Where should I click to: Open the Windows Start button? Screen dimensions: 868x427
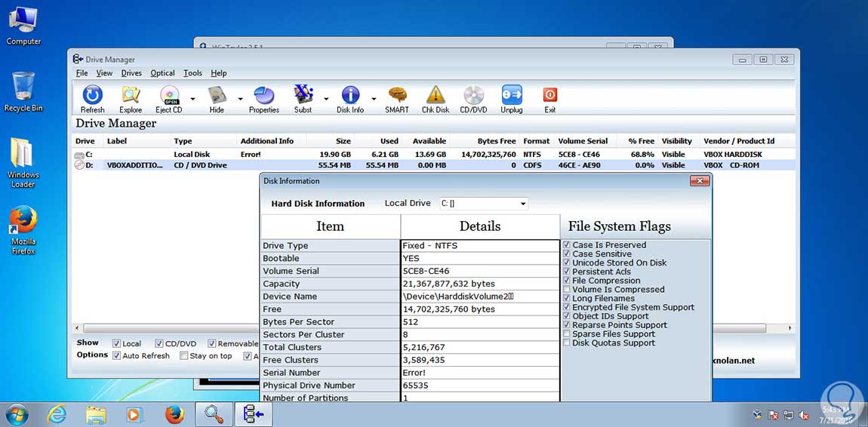(x=17, y=414)
